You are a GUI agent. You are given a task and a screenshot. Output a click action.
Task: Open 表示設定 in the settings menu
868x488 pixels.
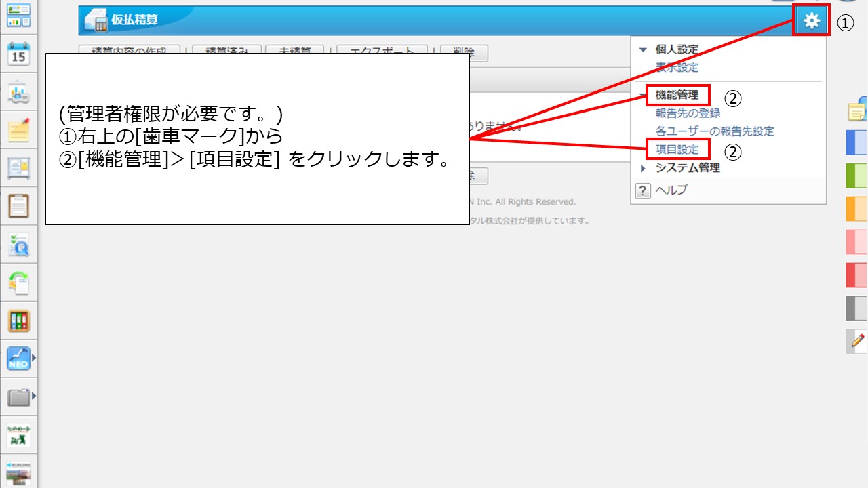(x=677, y=68)
